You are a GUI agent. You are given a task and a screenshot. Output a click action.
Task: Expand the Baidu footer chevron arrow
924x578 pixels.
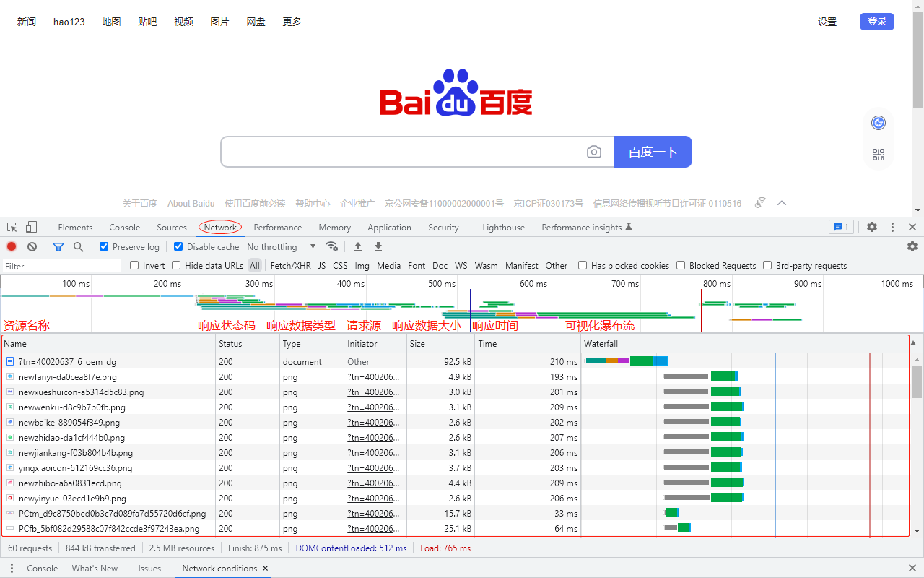coord(782,203)
